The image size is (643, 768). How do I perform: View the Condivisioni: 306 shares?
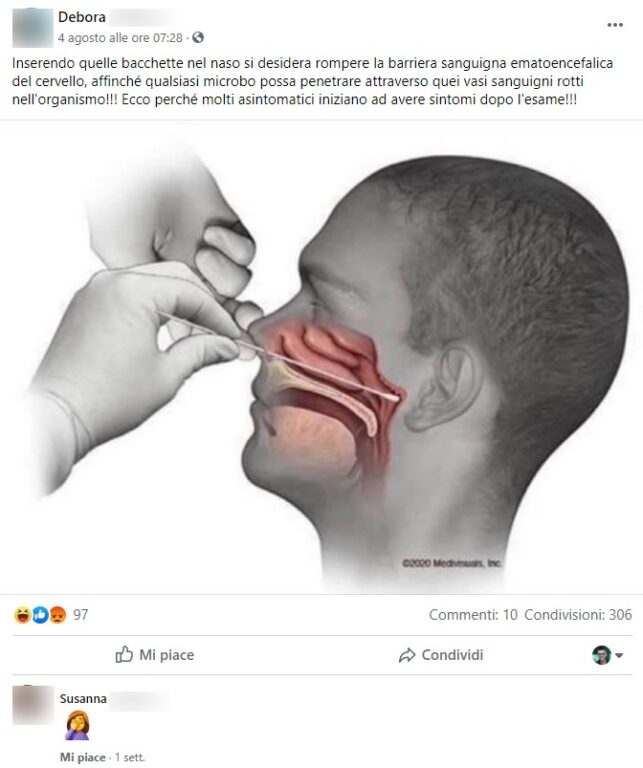click(x=578, y=615)
